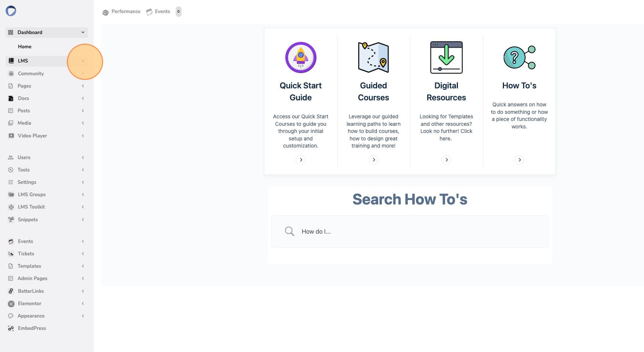The image size is (644, 352).
Task: Open Quick Start Guide arrow button
Action: [301, 160]
